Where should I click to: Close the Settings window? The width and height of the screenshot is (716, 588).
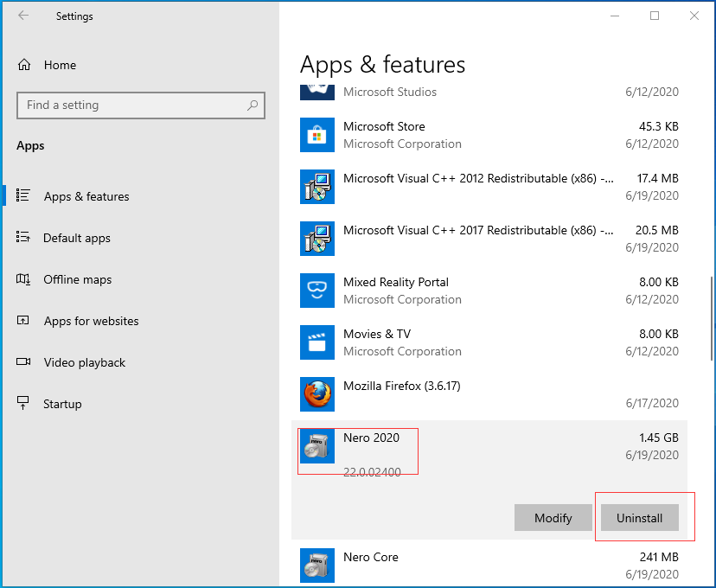694,16
